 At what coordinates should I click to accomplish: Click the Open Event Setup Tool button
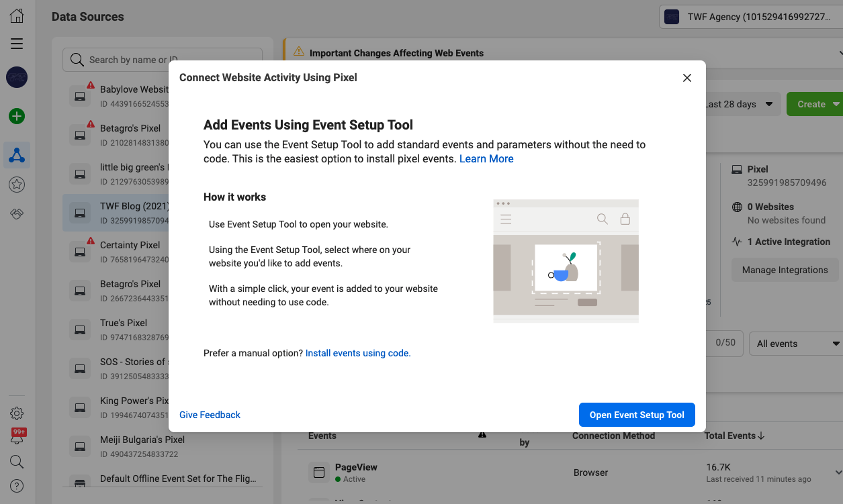(636, 415)
